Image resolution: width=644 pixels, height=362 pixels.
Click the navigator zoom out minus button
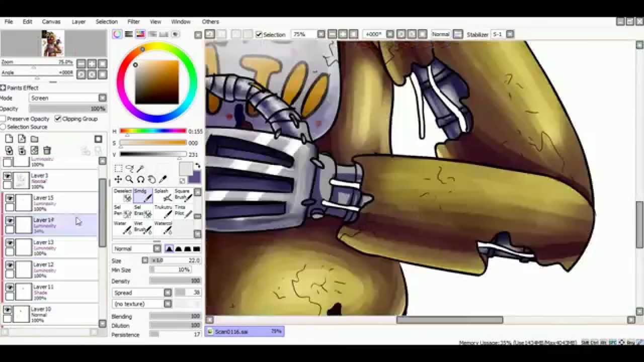pos(81,64)
